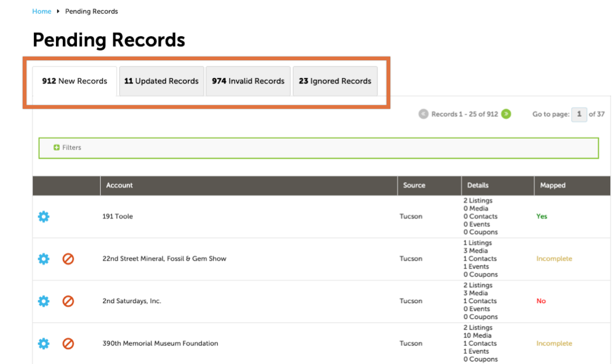This screenshot has width=615, height=364.
Task: Click the green Yes mapped status
Action: pyautogui.click(x=542, y=216)
